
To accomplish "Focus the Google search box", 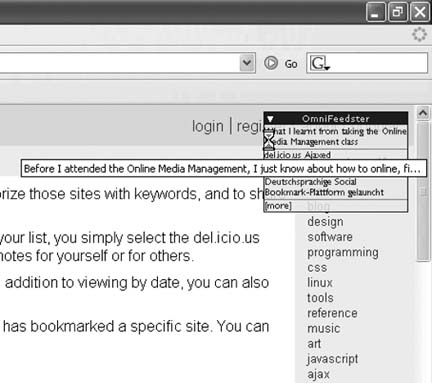I will [x=367, y=63].
